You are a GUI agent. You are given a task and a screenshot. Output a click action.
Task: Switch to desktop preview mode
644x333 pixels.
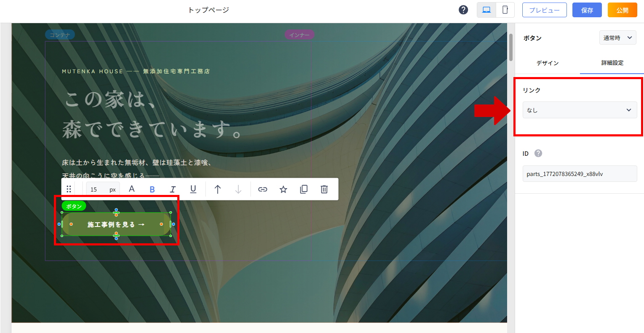click(486, 10)
